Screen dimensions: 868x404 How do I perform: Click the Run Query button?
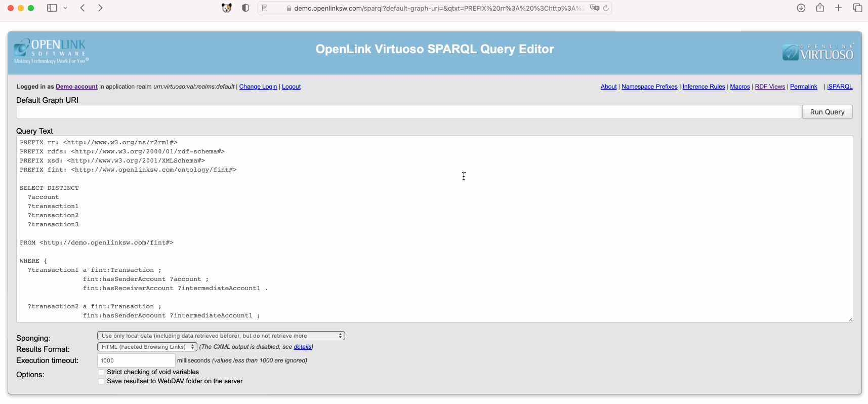[x=827, y=112]
